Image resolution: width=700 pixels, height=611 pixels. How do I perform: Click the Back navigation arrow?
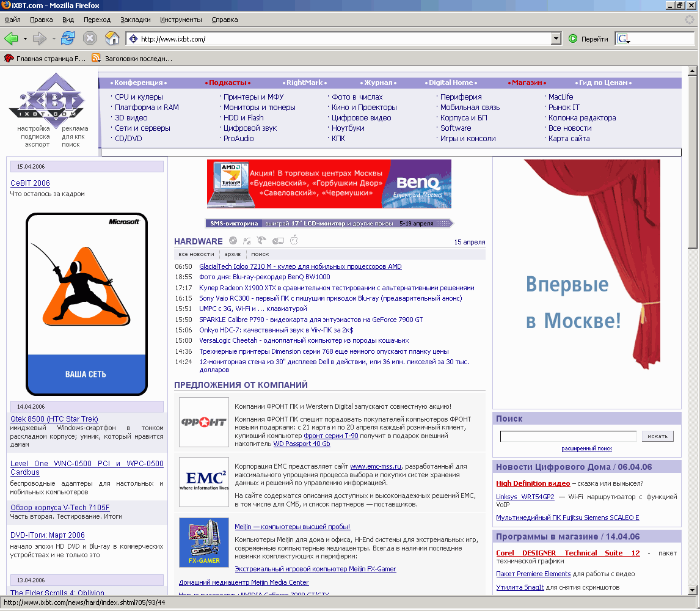click(11, 39)
